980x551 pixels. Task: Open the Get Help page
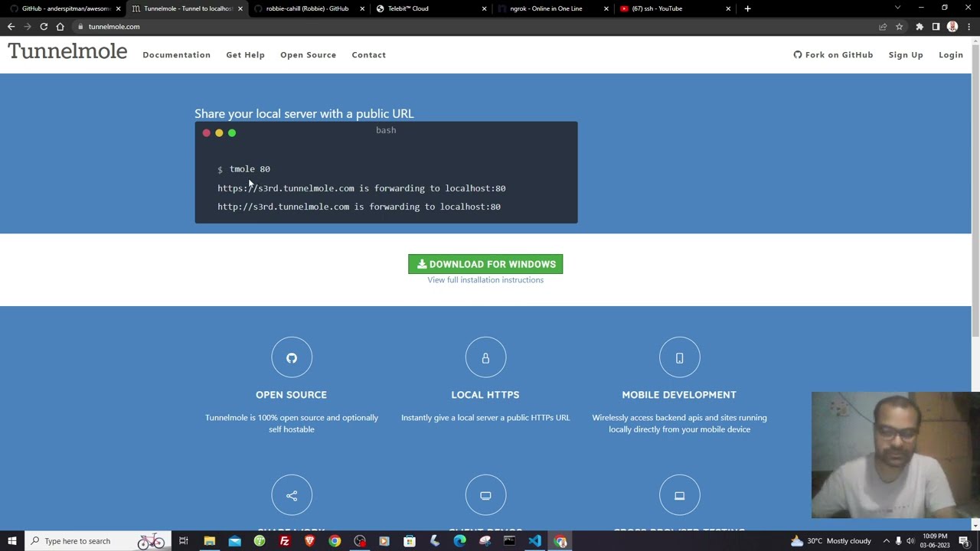point(245,55)
